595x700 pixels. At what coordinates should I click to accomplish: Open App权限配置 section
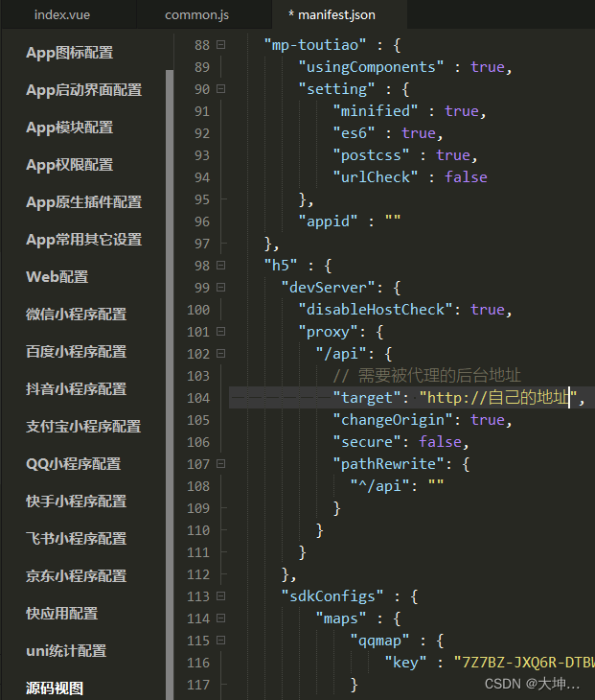70,165
